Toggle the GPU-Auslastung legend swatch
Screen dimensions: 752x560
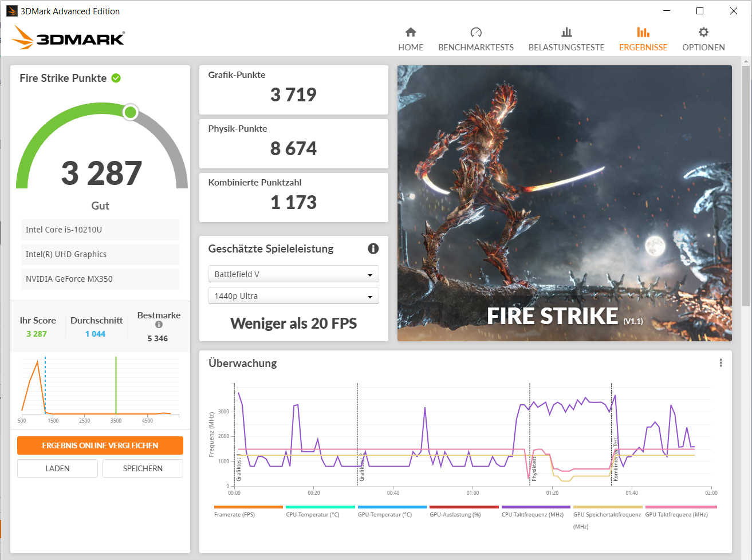click(x=464, y=507)
